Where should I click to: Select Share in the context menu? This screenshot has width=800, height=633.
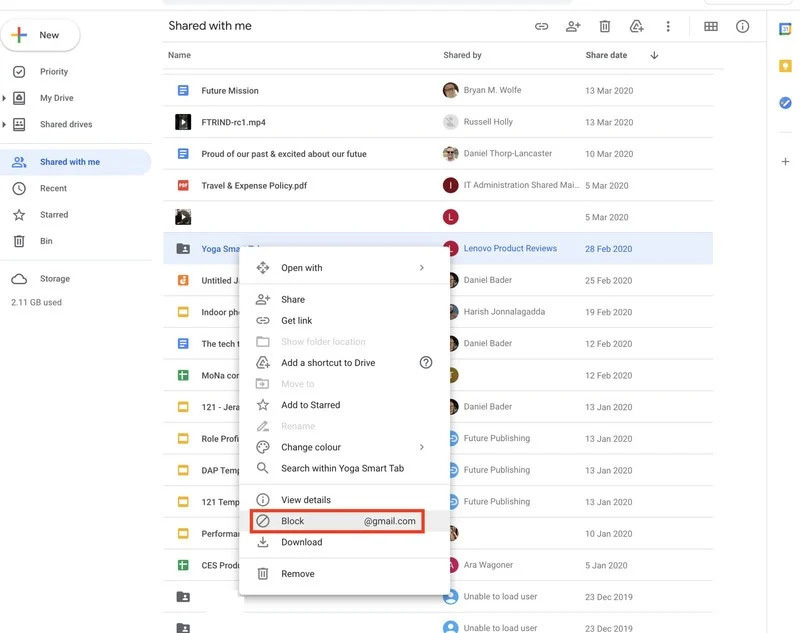pos(344,299)
